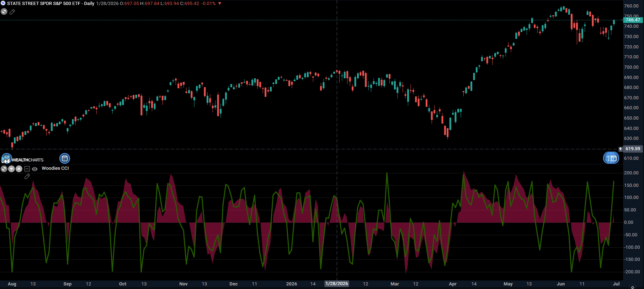Click the Mar label on time axis

pos(395,284)
